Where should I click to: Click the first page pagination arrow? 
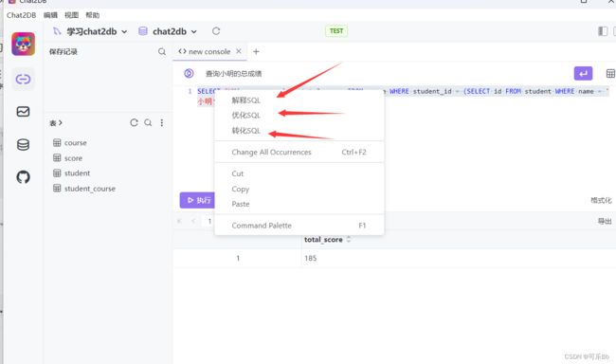[179, 221]
